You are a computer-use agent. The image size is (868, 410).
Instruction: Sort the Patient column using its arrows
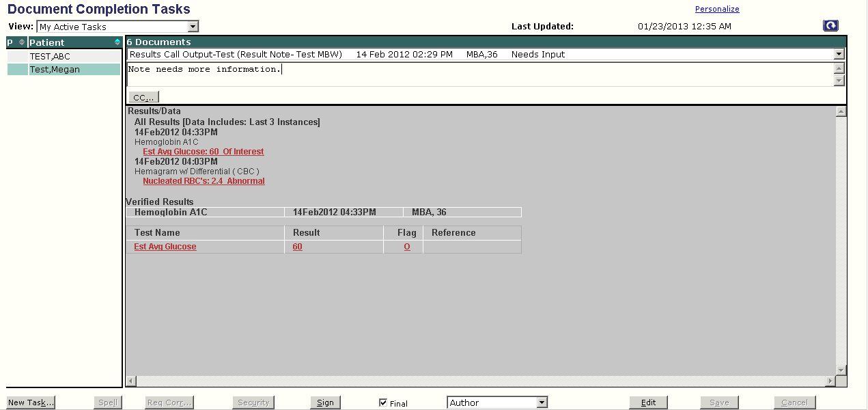pos(117,42)
